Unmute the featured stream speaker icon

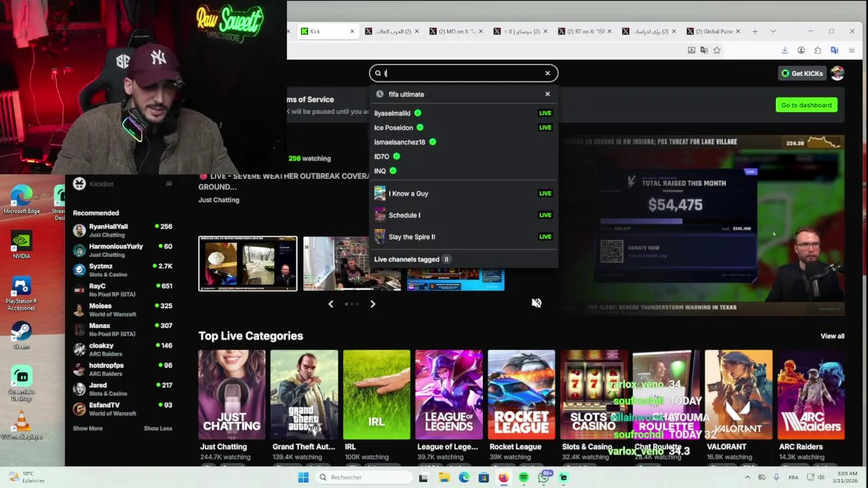tap(536, 303)
